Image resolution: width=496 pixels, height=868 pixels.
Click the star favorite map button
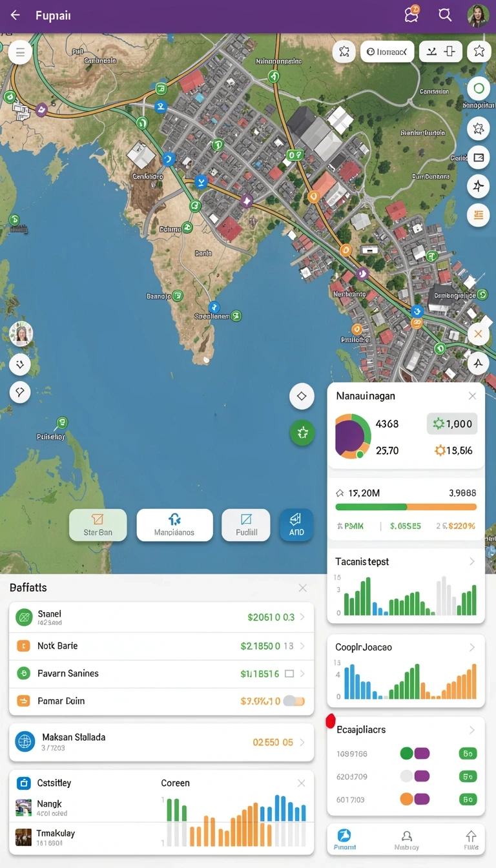(x=479, y=51)
